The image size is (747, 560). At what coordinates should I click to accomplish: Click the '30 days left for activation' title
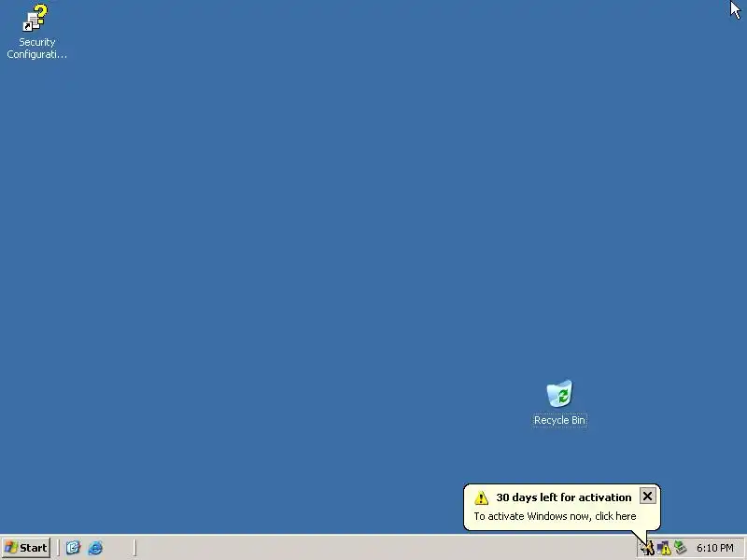[x=564, y=497]
